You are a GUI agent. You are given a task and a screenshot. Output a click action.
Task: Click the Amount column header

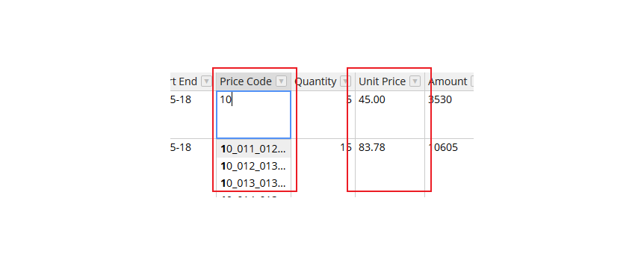coord(449,81)
